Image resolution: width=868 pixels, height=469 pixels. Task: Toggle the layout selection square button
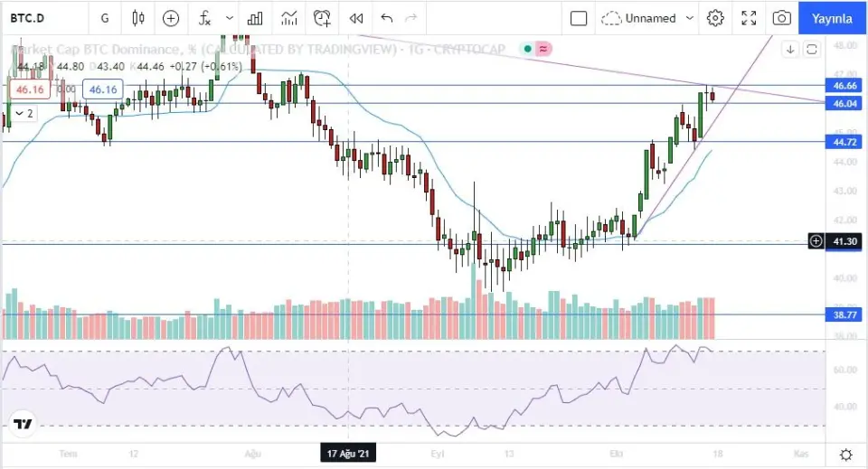(x=579, y=18)
